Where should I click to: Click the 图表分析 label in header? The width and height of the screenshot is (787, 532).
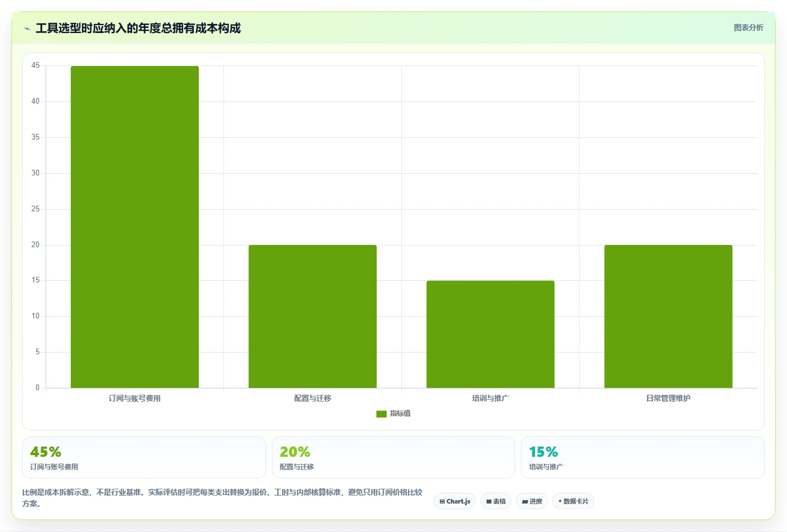coord(748,27)
